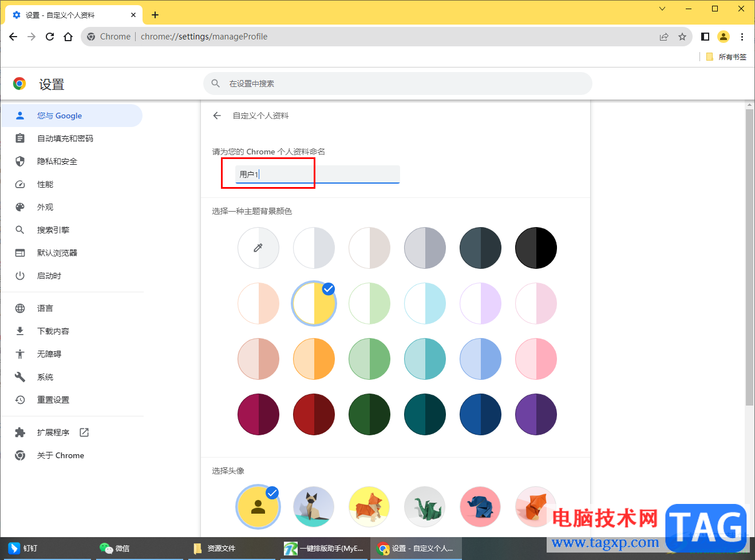
Task: Select the color picker eyedropper theme option
Action: click(x=258, y=248)
